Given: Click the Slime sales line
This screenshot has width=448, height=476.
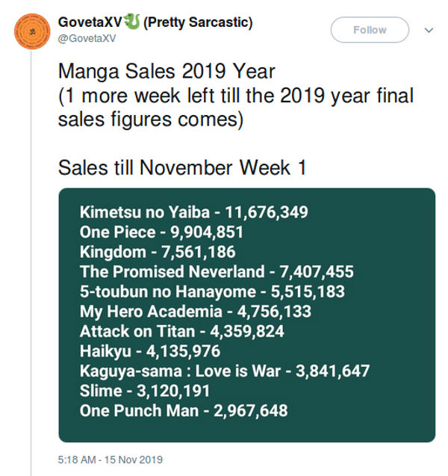Looking at the screenshot, I should 145,390.
